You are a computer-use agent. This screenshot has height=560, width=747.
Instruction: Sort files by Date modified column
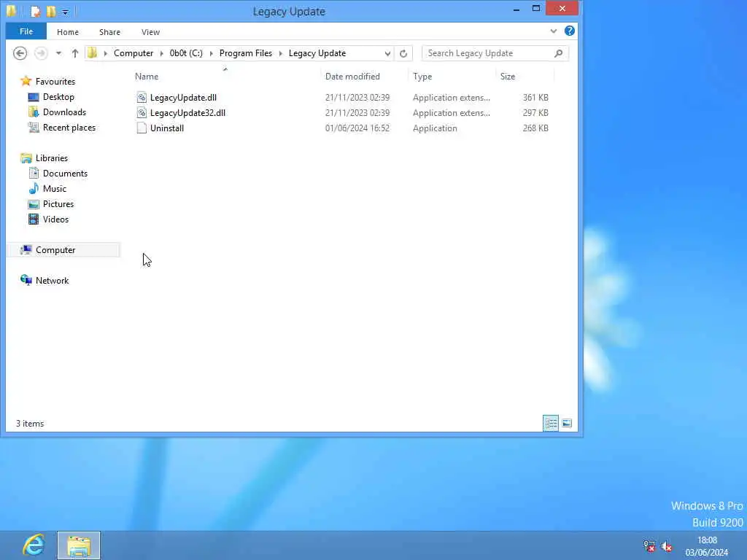pyautogui.click(x=352, y=76)
